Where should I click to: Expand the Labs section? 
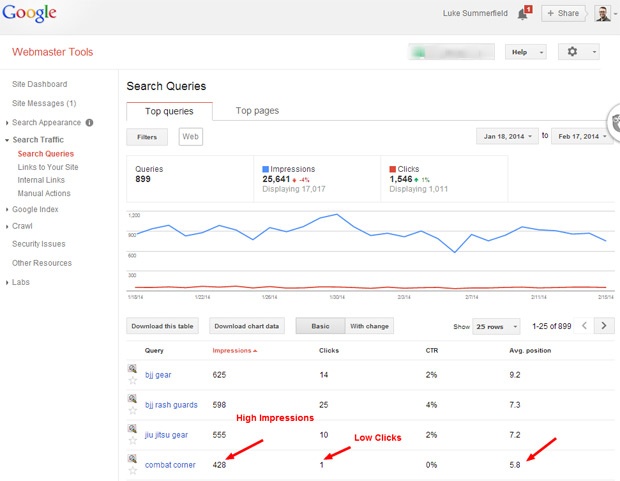7,282
